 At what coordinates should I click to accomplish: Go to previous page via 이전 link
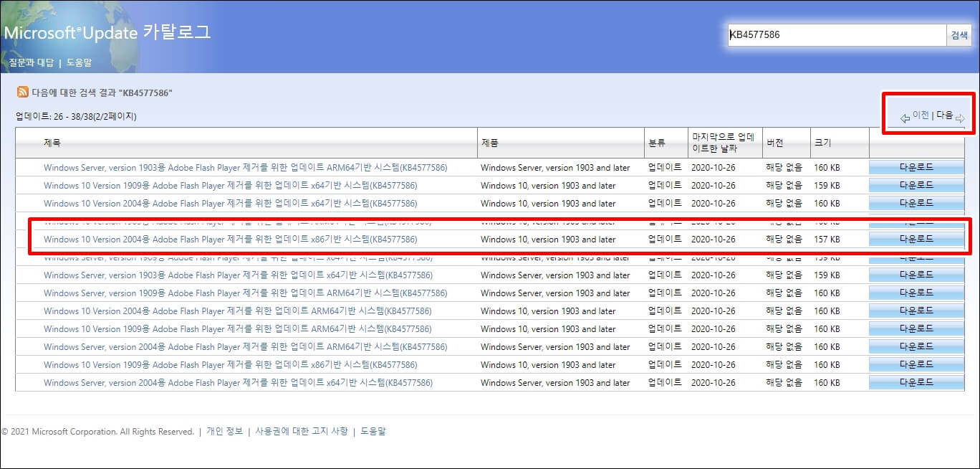point(921,115)
